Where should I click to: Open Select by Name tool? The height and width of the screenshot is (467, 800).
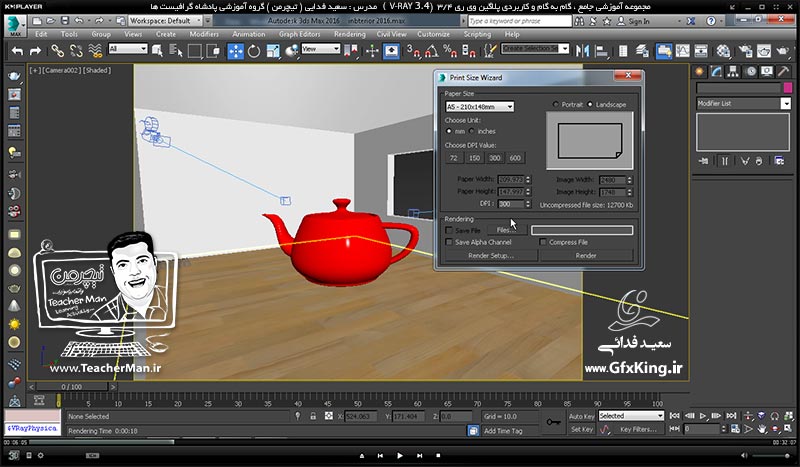176,51
